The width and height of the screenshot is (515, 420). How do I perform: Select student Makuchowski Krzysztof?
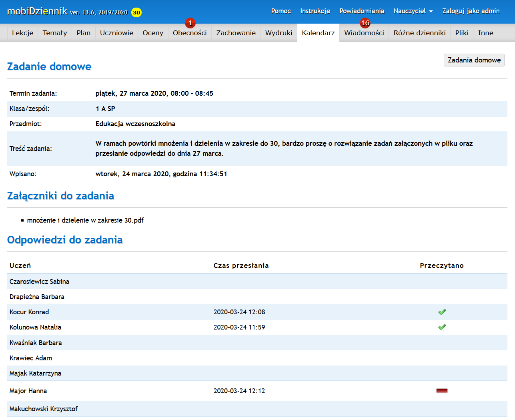click(x=44, y=409)
